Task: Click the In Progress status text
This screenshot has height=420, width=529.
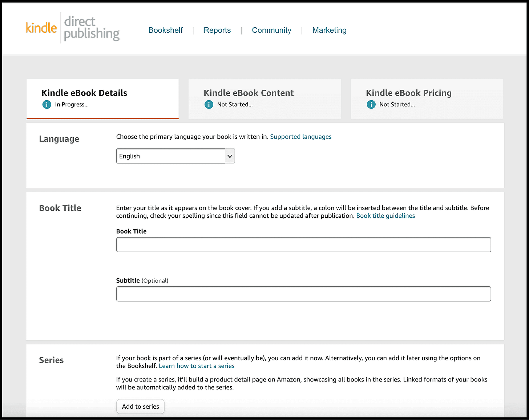Action: [72, 105]
